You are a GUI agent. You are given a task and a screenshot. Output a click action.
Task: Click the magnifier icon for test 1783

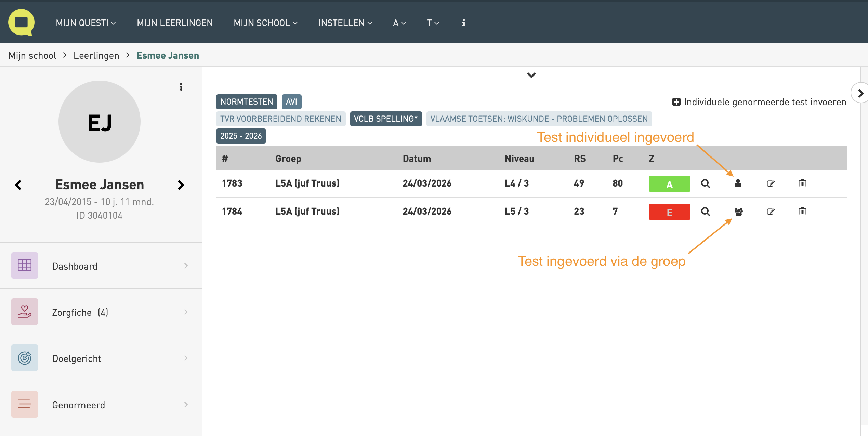pos(705,183)
